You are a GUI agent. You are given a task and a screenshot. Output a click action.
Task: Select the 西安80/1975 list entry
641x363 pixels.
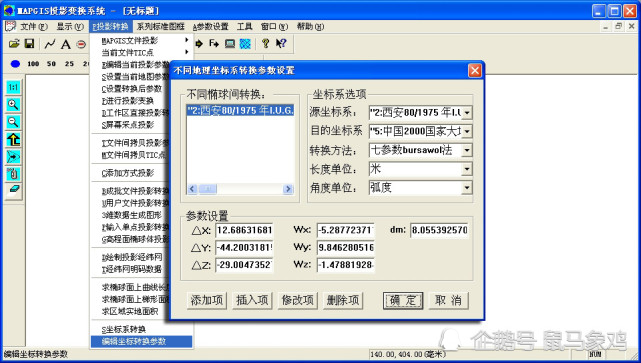[x=240, y=110]
